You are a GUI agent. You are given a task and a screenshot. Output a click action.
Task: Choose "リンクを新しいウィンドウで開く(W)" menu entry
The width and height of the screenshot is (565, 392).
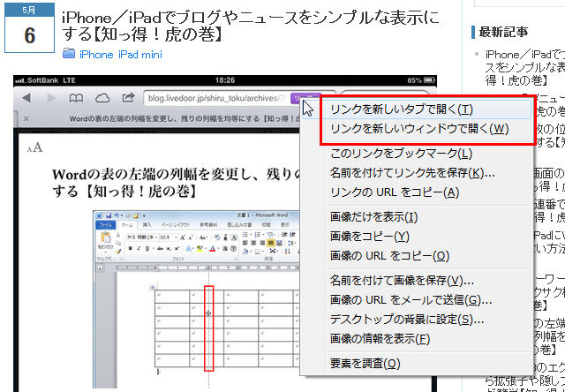pos(426,129)
